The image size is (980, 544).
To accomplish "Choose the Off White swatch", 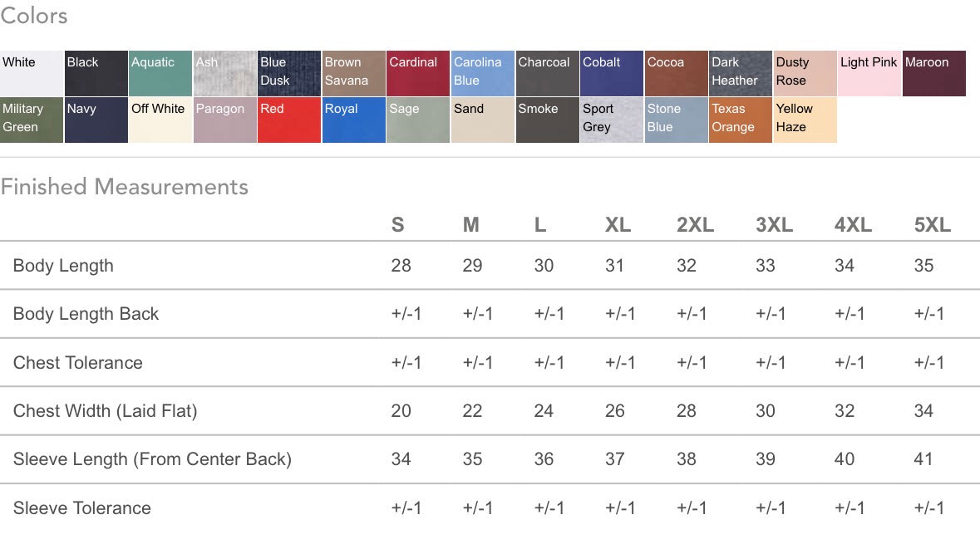I will click(160, 120).
